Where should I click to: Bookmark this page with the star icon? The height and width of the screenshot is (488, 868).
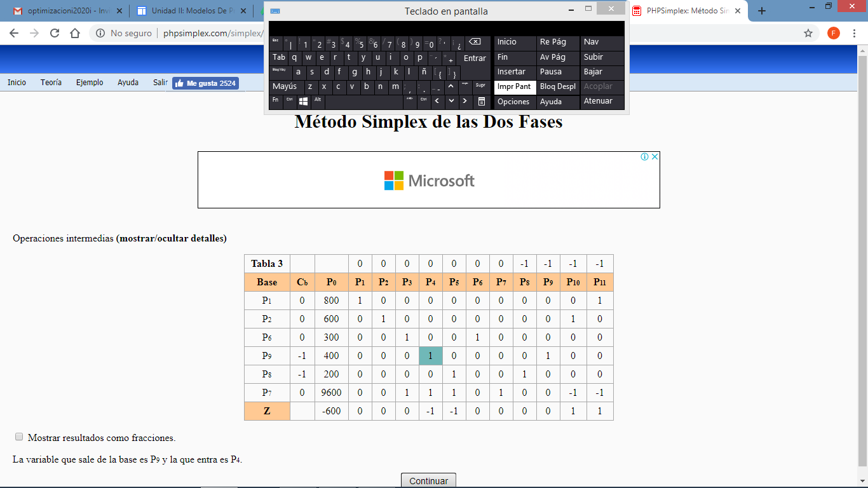(808, 33)
